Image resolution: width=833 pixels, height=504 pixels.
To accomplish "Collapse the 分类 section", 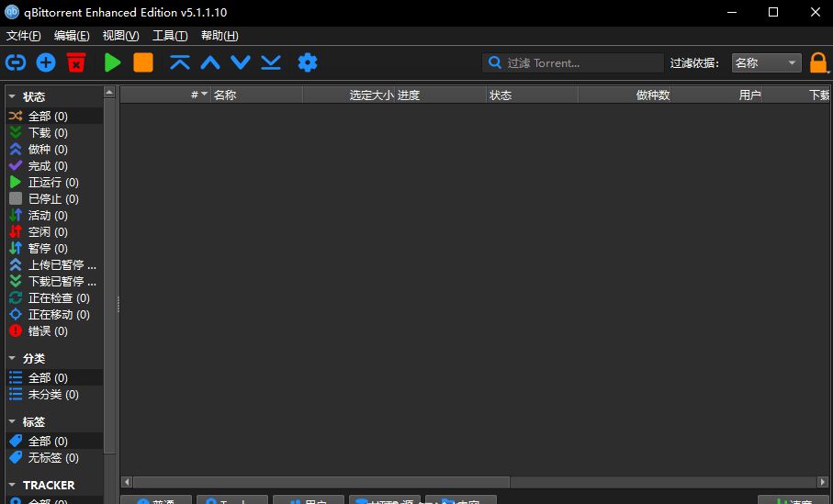I will coord(12,358).
